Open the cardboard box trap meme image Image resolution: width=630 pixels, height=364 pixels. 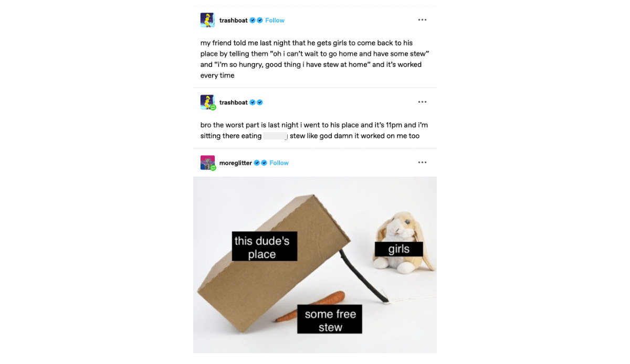315,265
